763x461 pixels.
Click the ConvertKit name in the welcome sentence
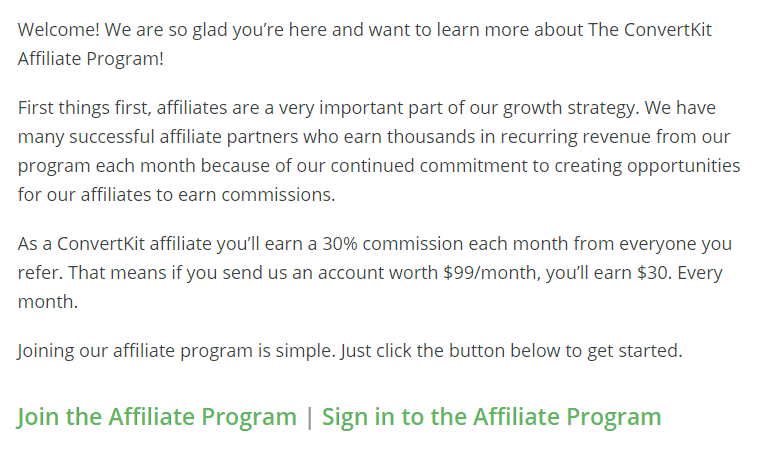coord(667,30)
